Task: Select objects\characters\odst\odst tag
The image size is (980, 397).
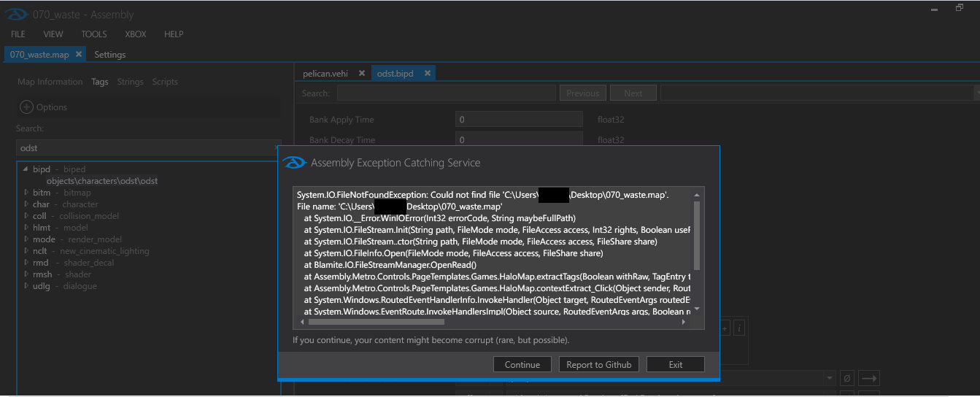Action: click(x=102, y=181)
